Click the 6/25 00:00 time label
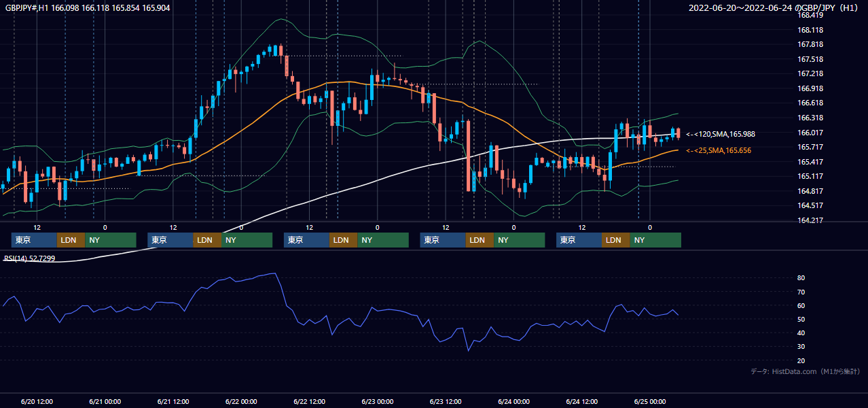Viewport: 868px width, 408px height. pos(650,401)
